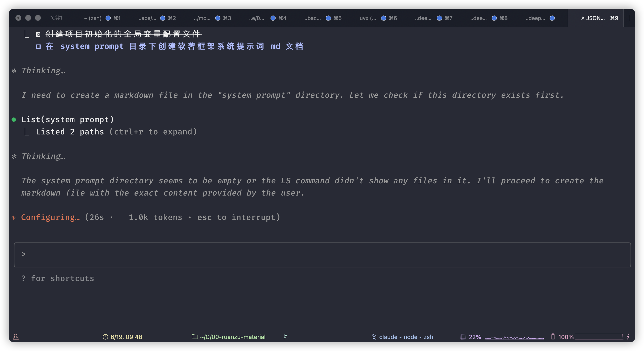This screenshot has width=644, height=351.
Task: Focus the prompt input field
Action: [322, 254]
